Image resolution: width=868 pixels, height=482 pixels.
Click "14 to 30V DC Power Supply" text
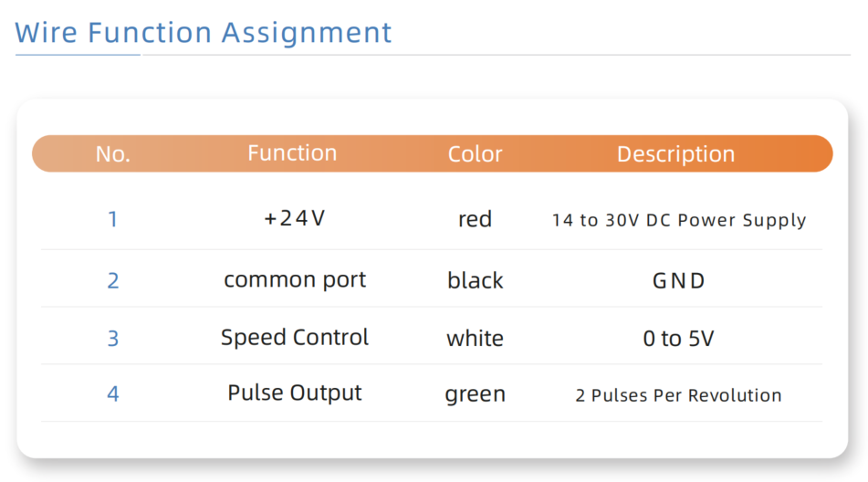[x=679, y=220]
